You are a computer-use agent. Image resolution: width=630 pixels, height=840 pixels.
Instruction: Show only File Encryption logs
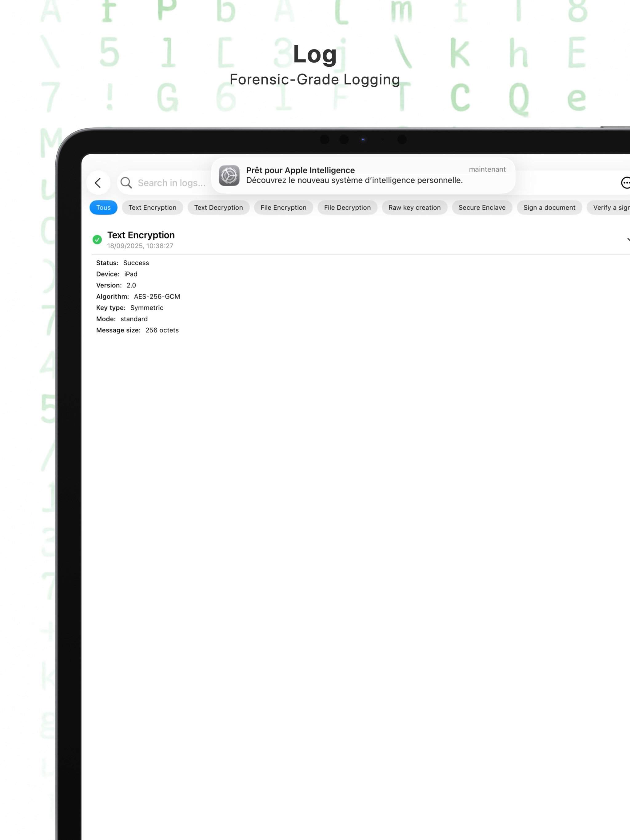tap(283, 208)
